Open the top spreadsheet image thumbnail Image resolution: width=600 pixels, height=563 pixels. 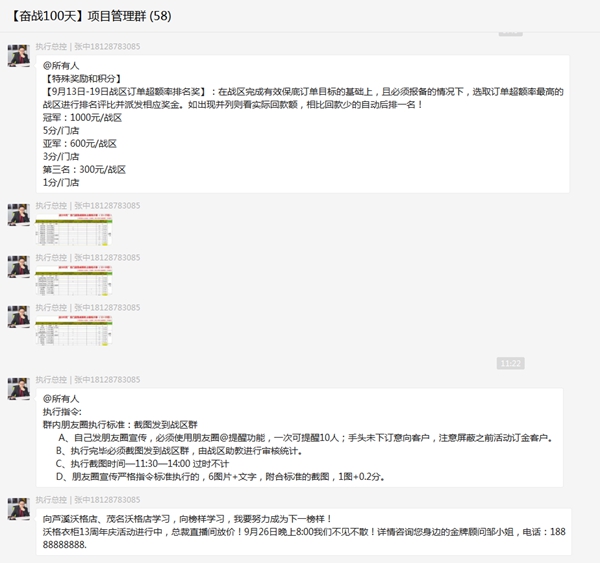click(x=74, y=229)
